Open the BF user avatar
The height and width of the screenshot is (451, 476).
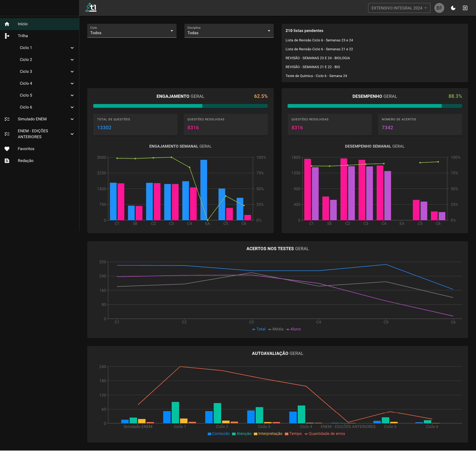[x=439, y=8]
